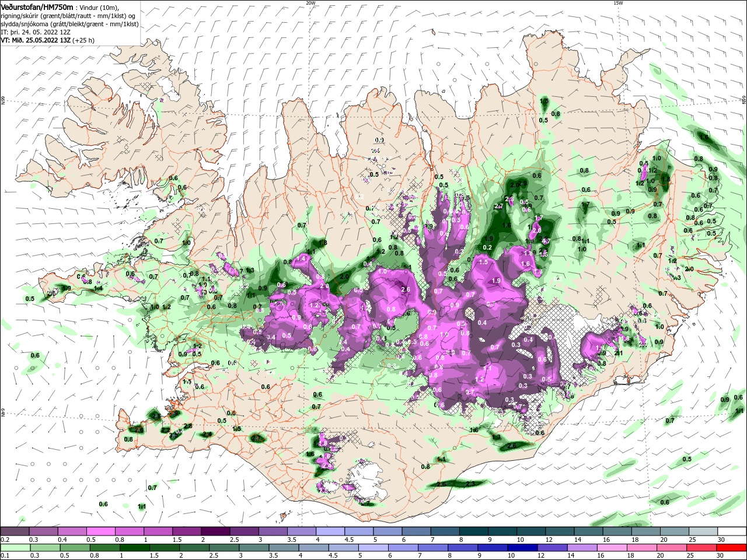Select the bright pink 0.5–0.8 snow legend swatch
Screen dimensions: 747x560
tap(100, 531)
